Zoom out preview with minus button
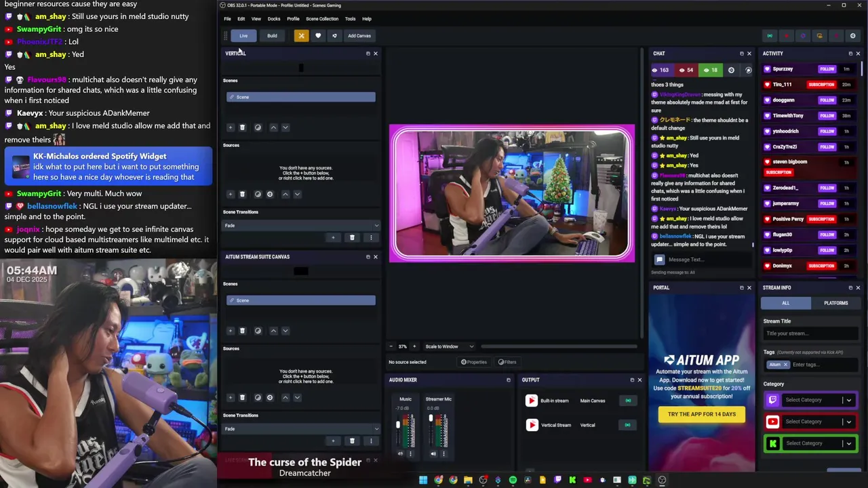The image size is (868, 488). coord(391,346)
